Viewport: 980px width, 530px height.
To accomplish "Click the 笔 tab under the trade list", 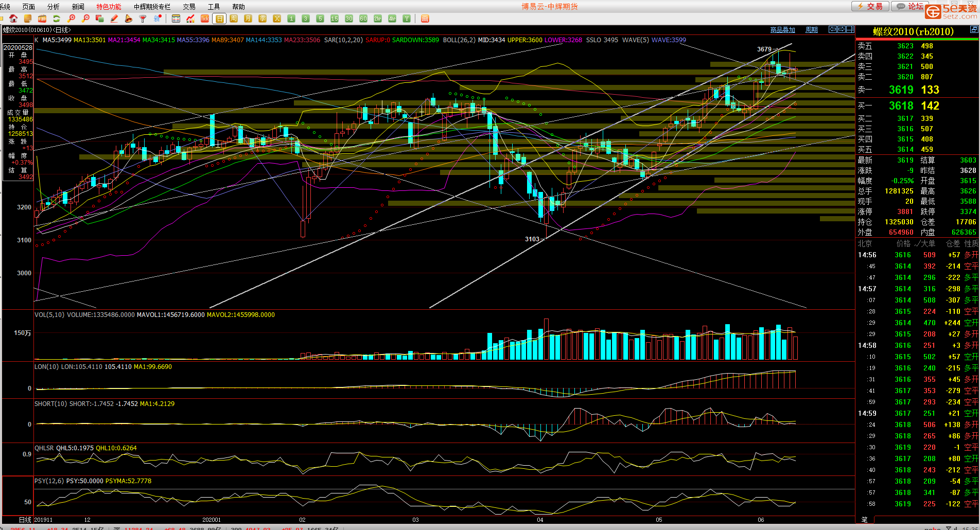I will coord(865,520).
